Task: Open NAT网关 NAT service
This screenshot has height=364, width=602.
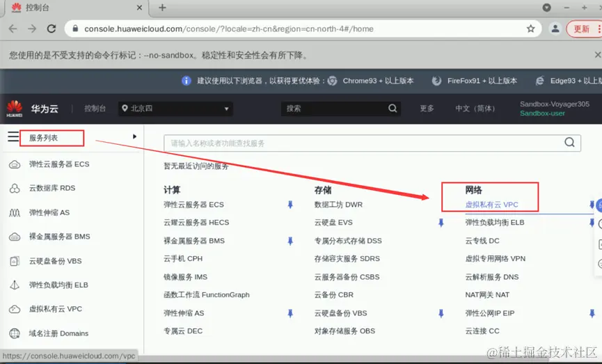Action: click(487, 294)
